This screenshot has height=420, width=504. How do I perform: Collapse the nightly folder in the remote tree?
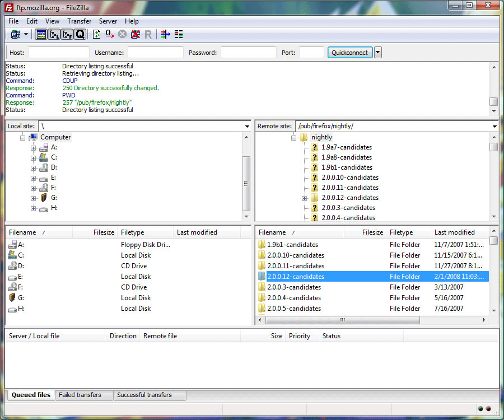[x=293, y=138]
